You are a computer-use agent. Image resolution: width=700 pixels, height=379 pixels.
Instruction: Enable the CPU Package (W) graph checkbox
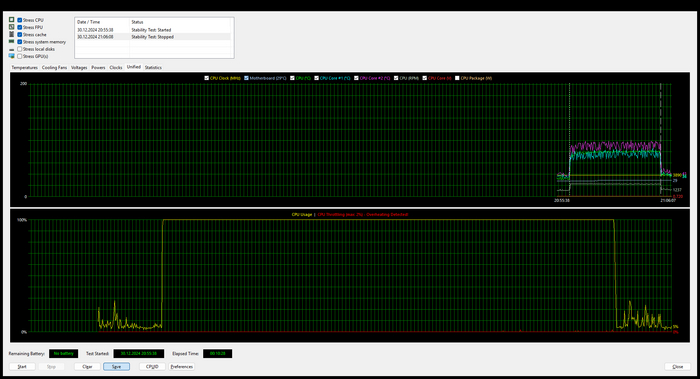[x=457, y=78]
